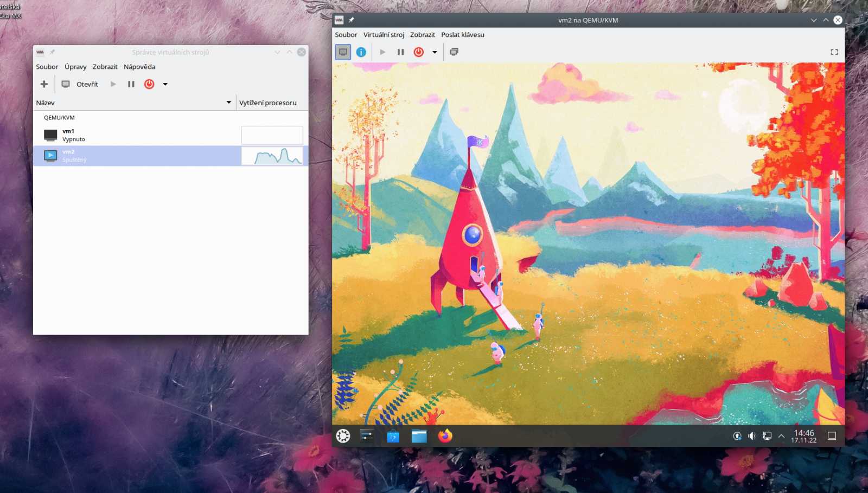Screen dimensions: 868x493
Task: Open the Dolphin file manager icon
Action: click(x=419, y=436)
